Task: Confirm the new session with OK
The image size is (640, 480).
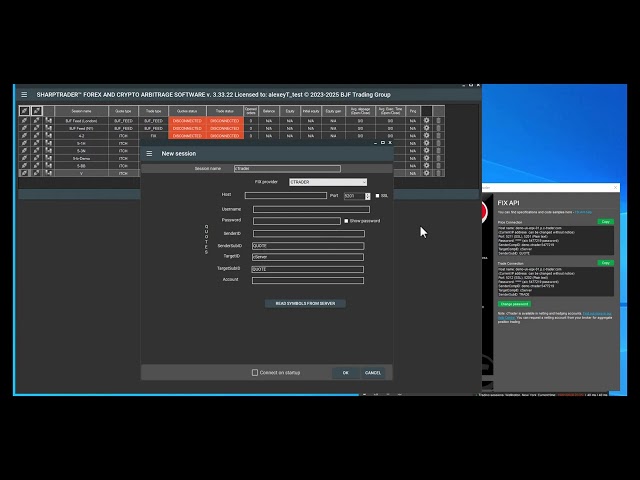Action: [346, 373]
